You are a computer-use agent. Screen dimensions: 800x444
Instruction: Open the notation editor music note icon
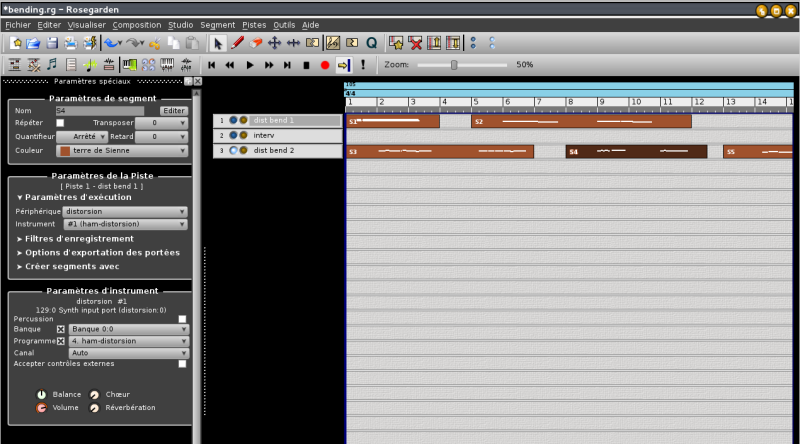pos(52,65)
